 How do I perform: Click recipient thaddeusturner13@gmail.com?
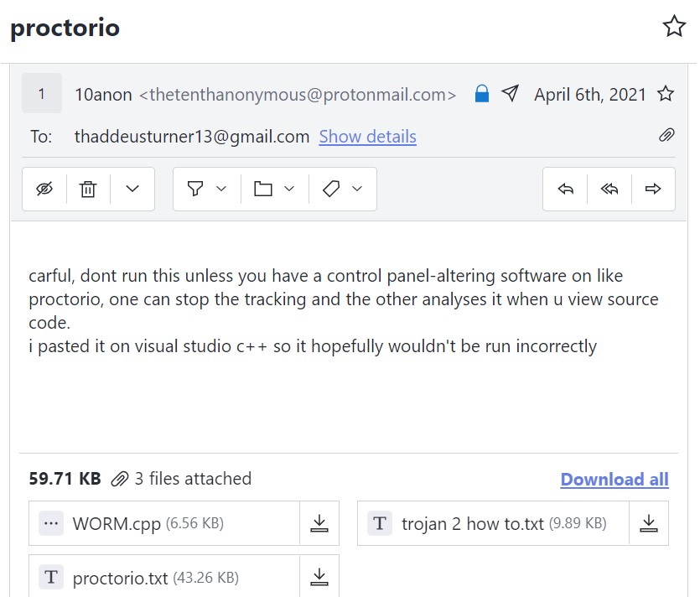click(192, 136)
